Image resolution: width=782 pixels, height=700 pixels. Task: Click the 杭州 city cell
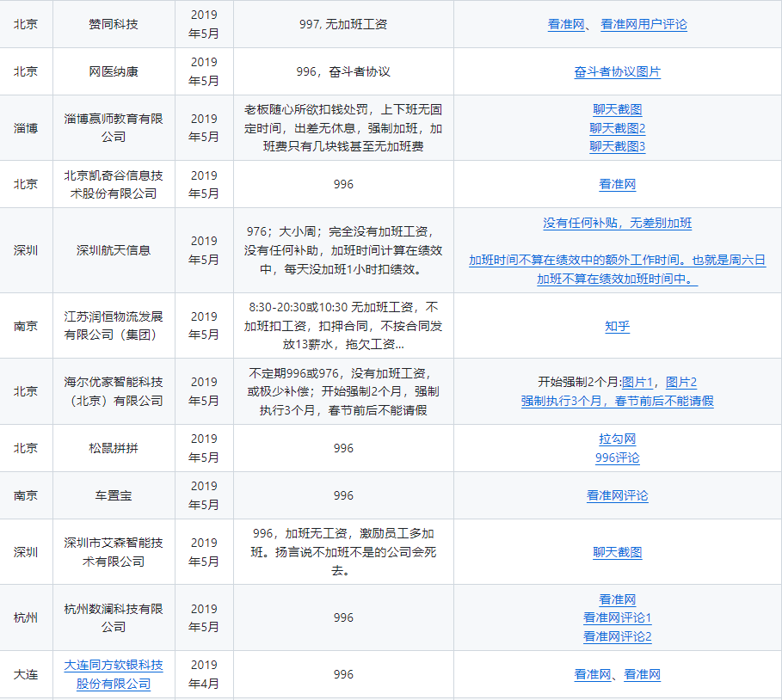coord(26,617)
